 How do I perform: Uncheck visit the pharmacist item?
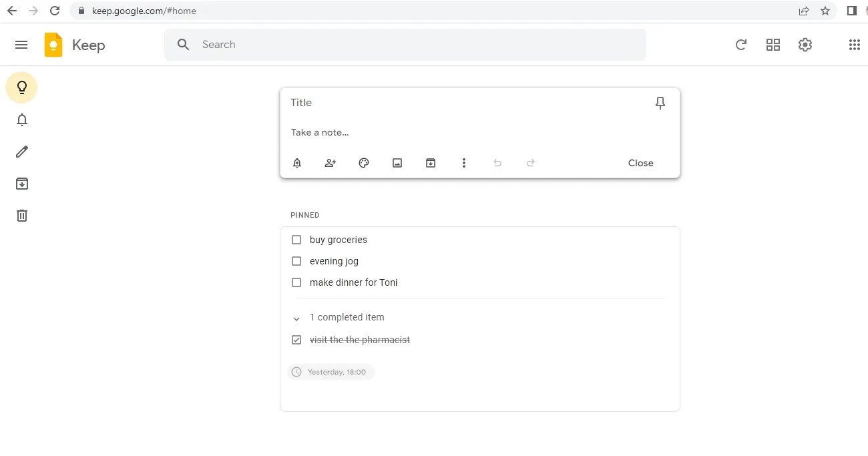click(x=296, y=340)
